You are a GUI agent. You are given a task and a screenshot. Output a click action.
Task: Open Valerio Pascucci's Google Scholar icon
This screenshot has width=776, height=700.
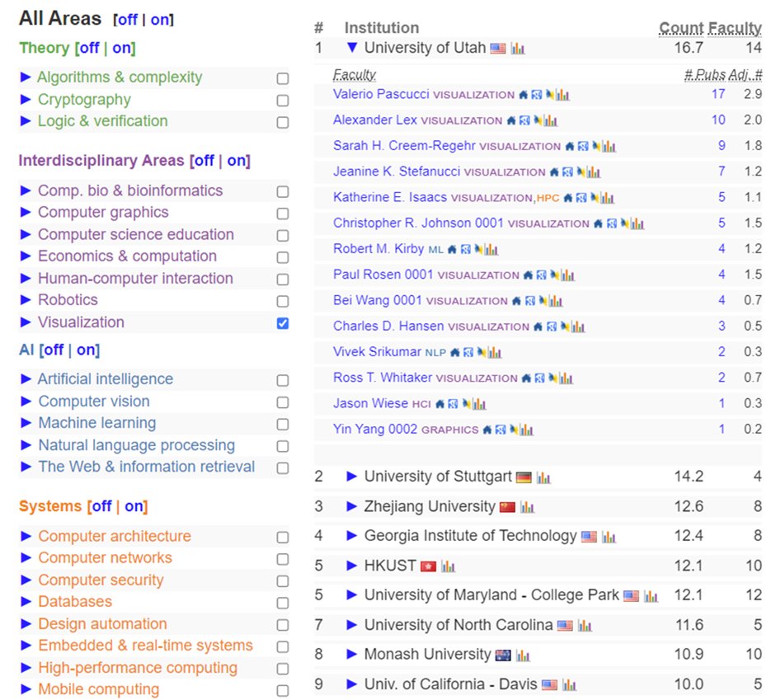537,95
